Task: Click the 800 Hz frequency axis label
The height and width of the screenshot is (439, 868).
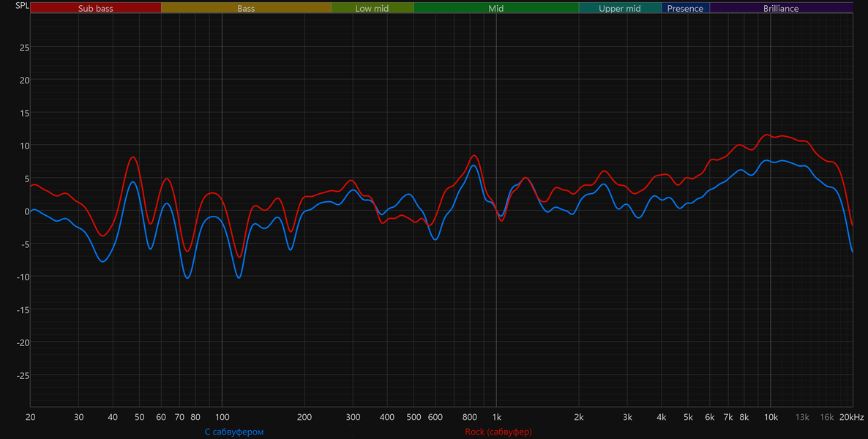Action: (469, 417)
